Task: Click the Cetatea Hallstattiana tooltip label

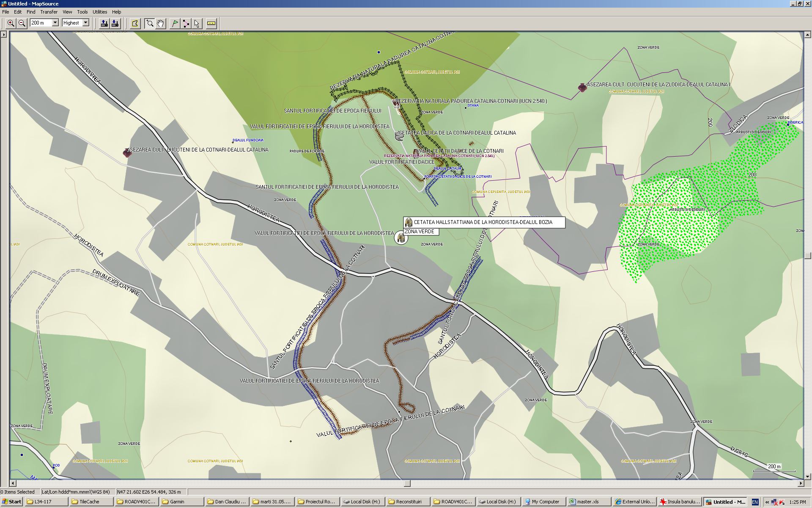Action: (484, 222)
